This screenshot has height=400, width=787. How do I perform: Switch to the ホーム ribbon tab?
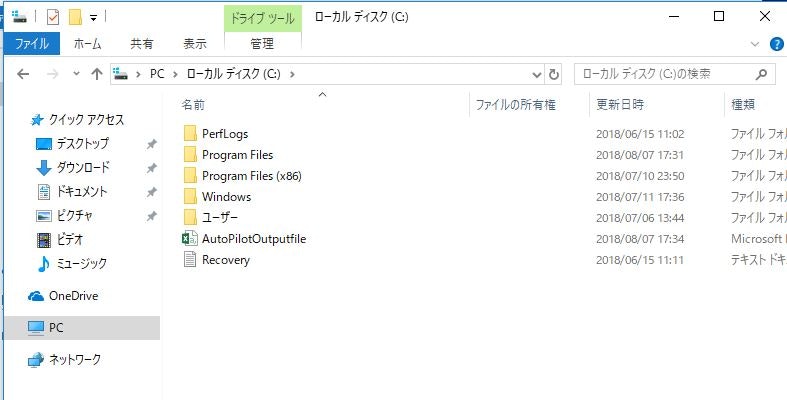coord(87,44)
